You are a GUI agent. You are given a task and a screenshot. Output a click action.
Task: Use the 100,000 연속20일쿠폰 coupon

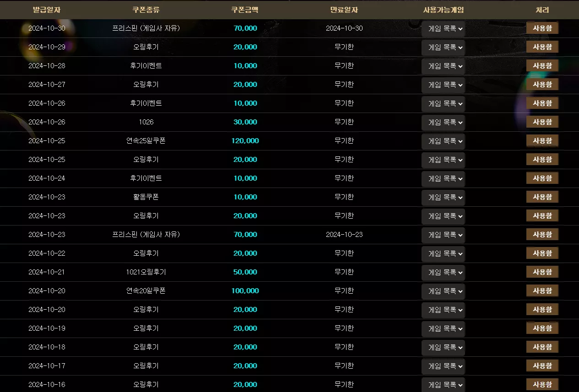click(x=542, y=291)
